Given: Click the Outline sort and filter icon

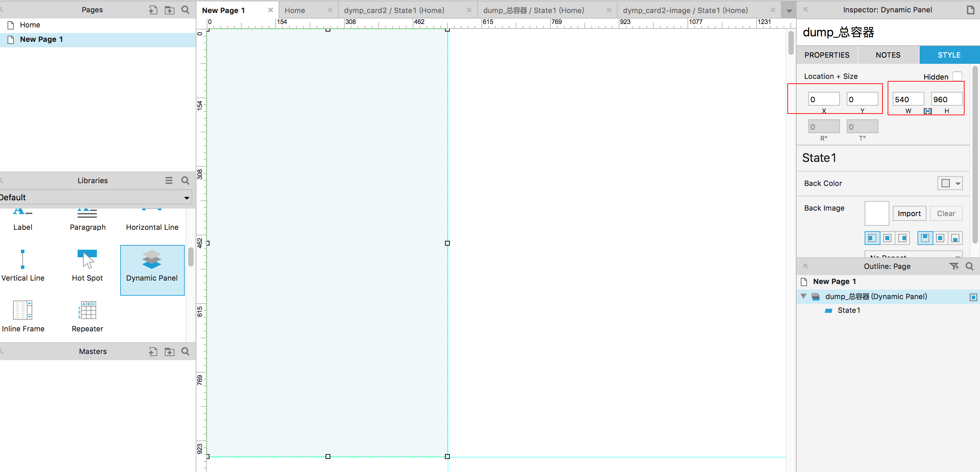Looking at the screenshot, I should [x=954, y=267].
